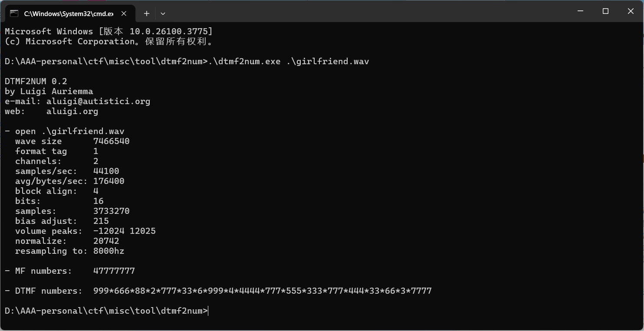
Task: Close the cmd.exe terminal tab
Action: click(124, 13)
